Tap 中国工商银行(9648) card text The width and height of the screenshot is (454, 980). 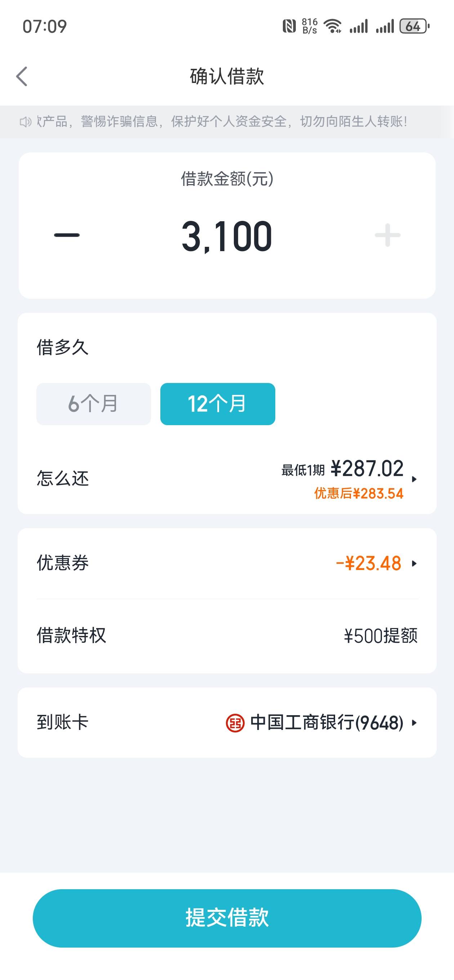pos(327,723)
